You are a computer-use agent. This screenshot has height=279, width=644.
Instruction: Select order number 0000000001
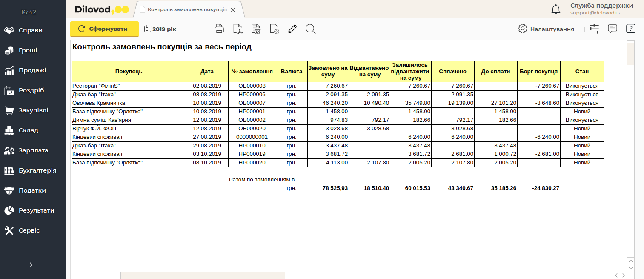pos(252,137)
